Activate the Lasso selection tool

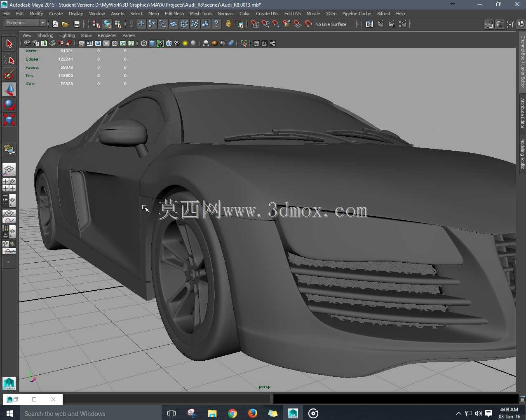point(9,59)
